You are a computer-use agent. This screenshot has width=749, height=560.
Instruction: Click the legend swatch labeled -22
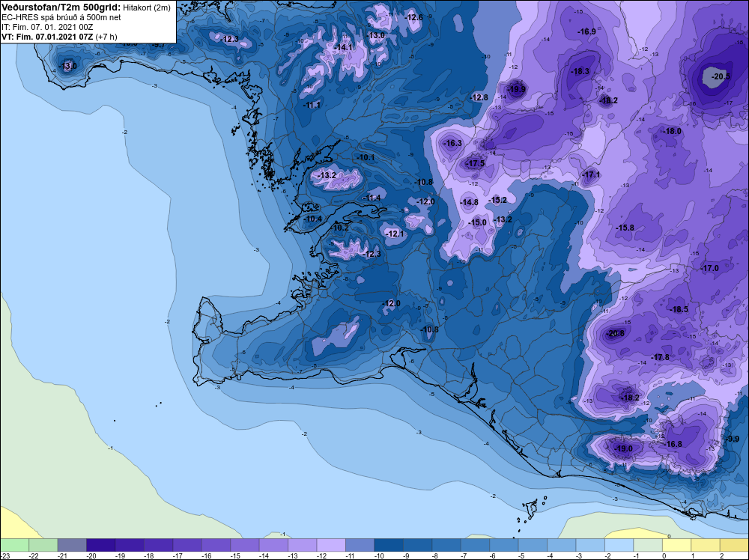[43, 545]
